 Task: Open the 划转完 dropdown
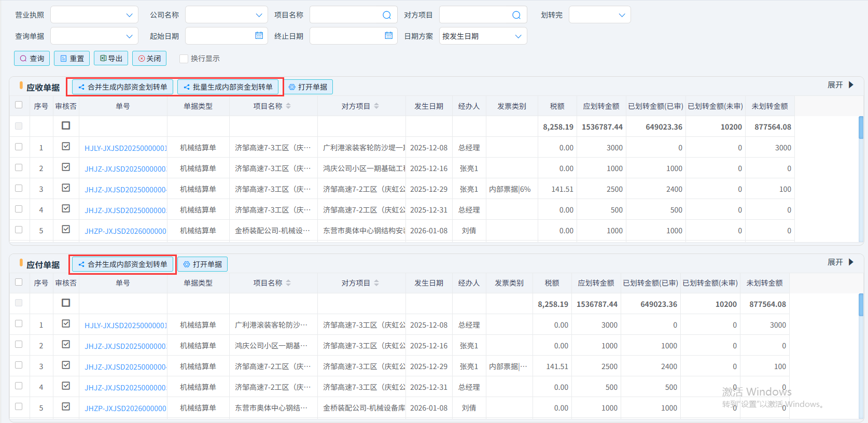(x=599, y=15)
